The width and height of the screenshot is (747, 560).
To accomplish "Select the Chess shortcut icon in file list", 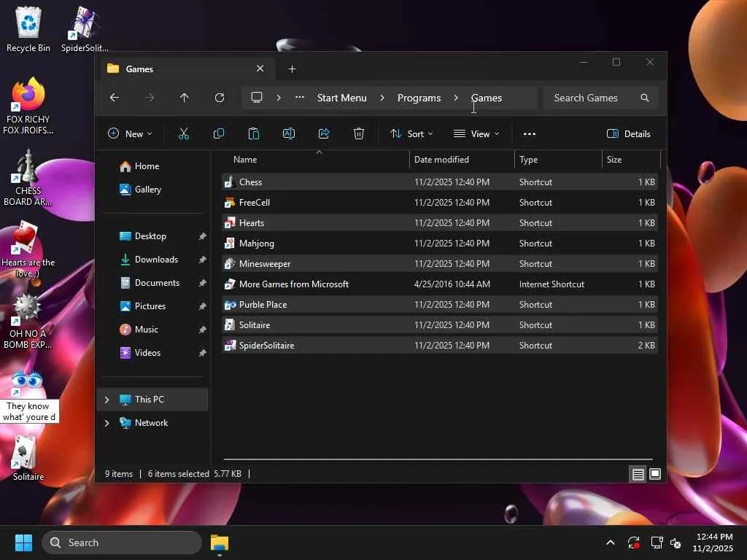I will [230, 182].
